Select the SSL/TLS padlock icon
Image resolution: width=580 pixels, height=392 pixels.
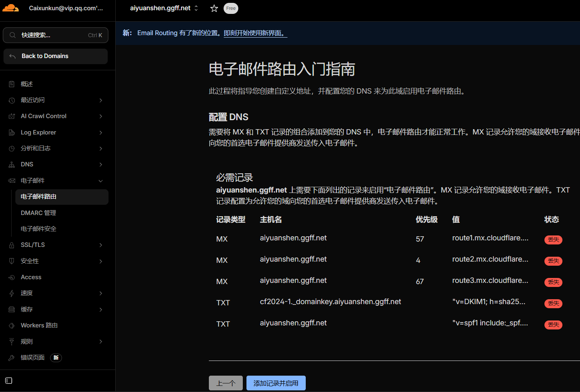pyautogui.click(x=11, y=244)
